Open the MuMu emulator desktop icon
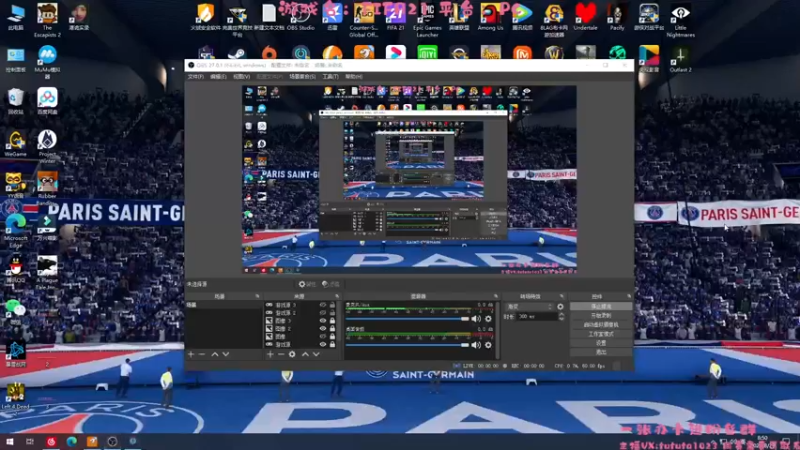 click(47, 62)
